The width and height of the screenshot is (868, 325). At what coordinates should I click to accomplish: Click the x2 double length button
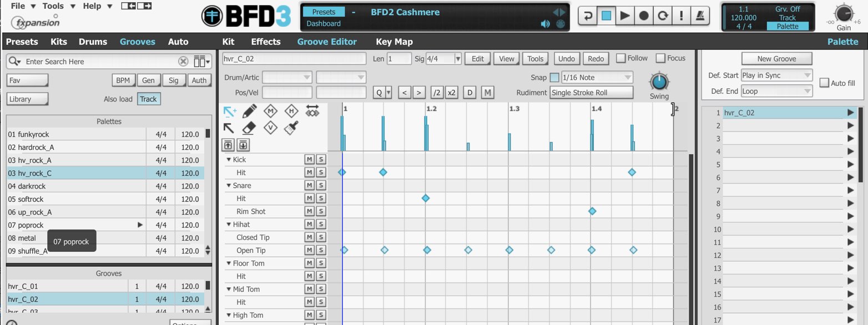[x=452, y=93]
